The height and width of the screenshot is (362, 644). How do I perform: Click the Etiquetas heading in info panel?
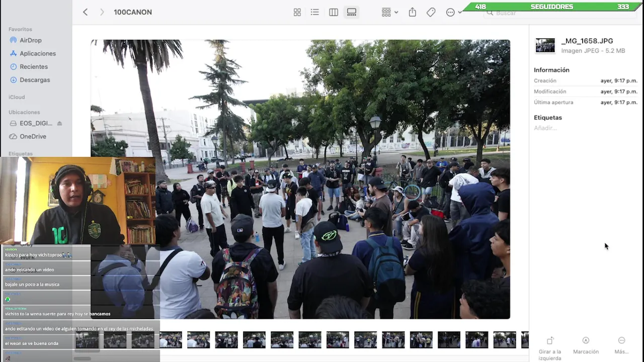pyautogui.click(x=548, y=117)
